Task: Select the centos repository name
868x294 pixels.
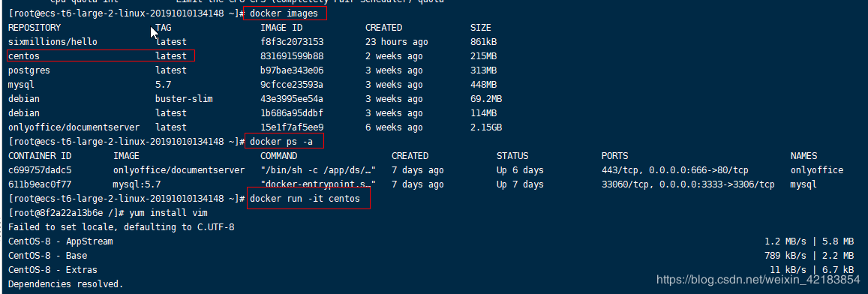Action: (24, 56)
